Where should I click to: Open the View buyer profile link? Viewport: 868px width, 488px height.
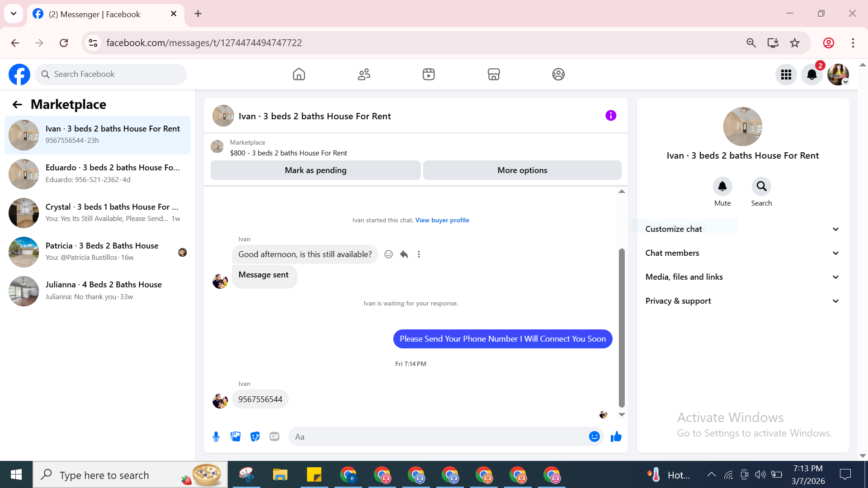tap(442, 220)
